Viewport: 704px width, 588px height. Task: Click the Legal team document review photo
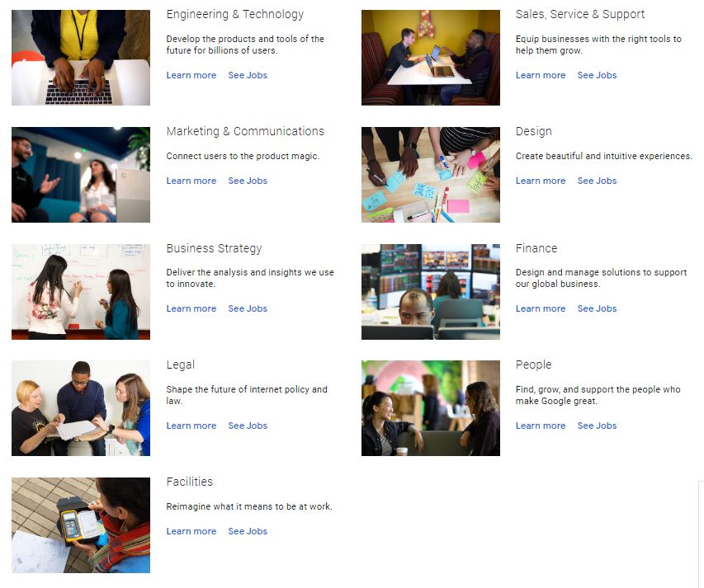[x=81, y=408]
